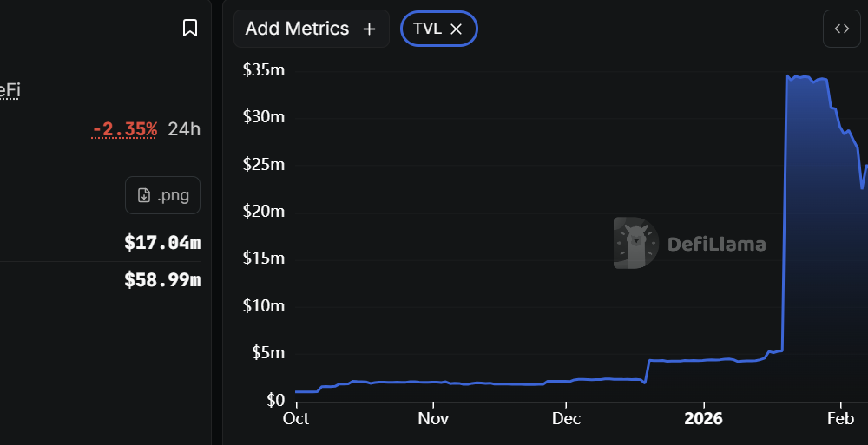
Task: Open the Add Metrics dropdown
Action: coord(311,29)
